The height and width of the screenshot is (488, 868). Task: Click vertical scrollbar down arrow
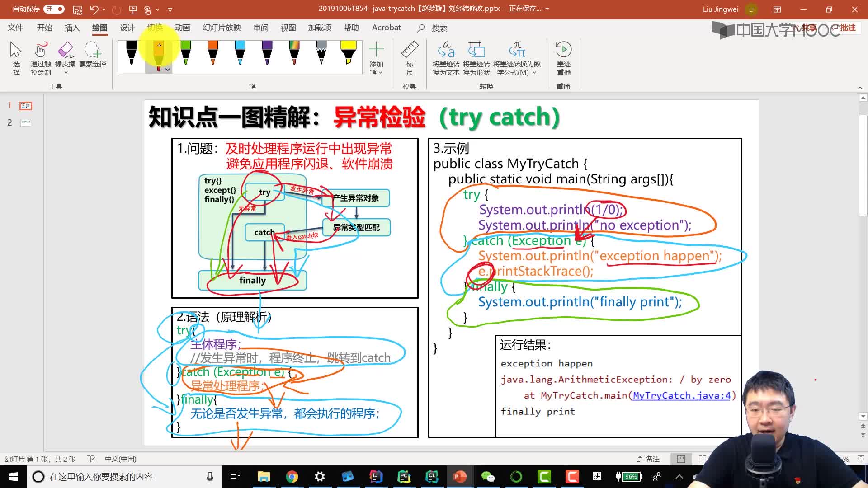click(863, 416)
